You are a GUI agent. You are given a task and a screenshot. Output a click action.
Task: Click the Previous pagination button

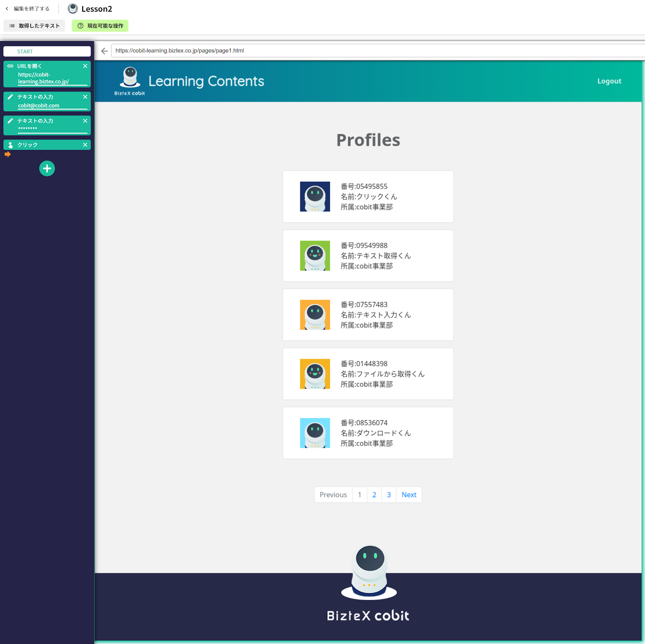pos(333,495)
